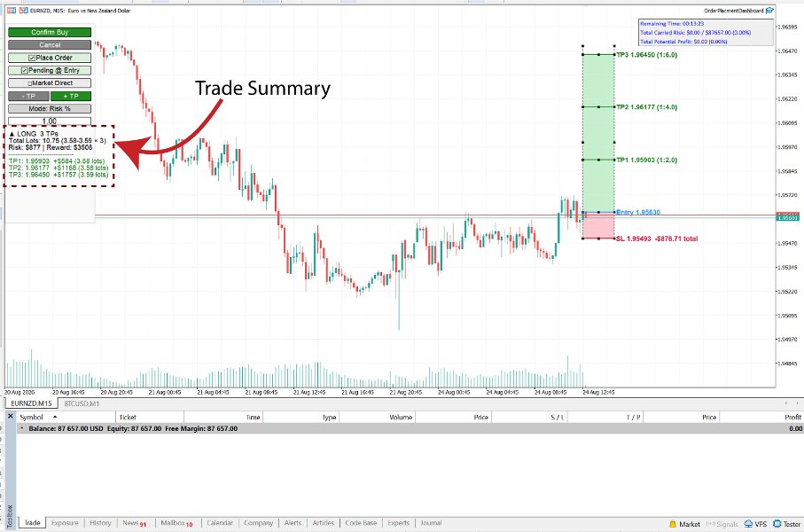Add a take profit with + TP
The image size is (804, 532).
pos(71,96)
